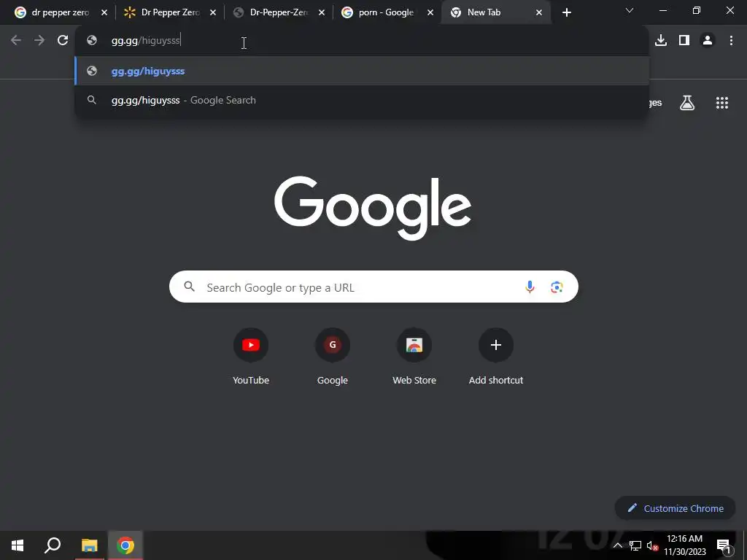747x560 pixels.
Task: Focus the Search Google or type a URL box
Action: point(373,287)
